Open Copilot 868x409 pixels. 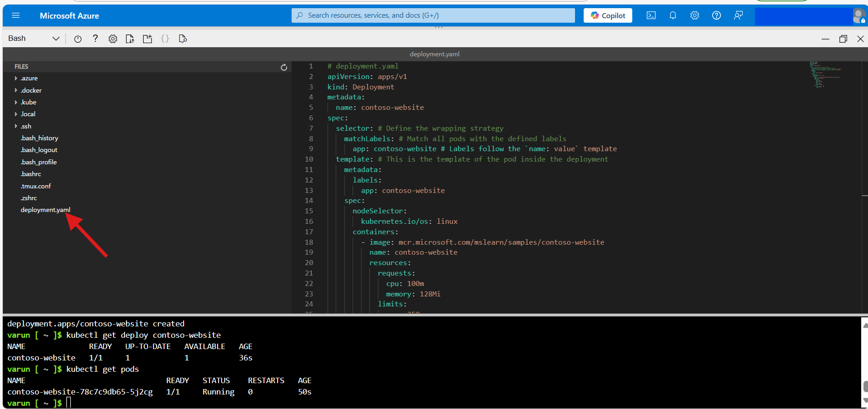[608, 15]
